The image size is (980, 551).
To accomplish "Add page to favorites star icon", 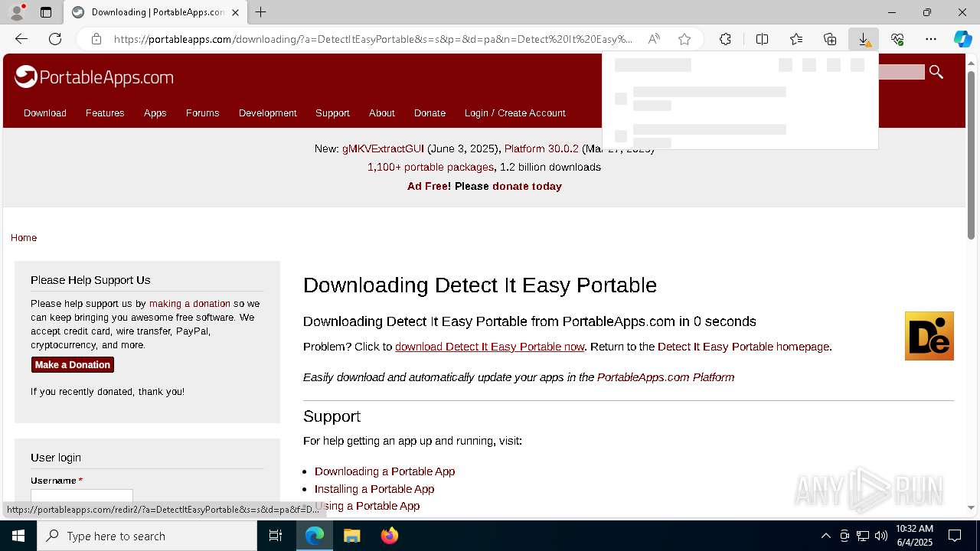I will pos(684,39).
